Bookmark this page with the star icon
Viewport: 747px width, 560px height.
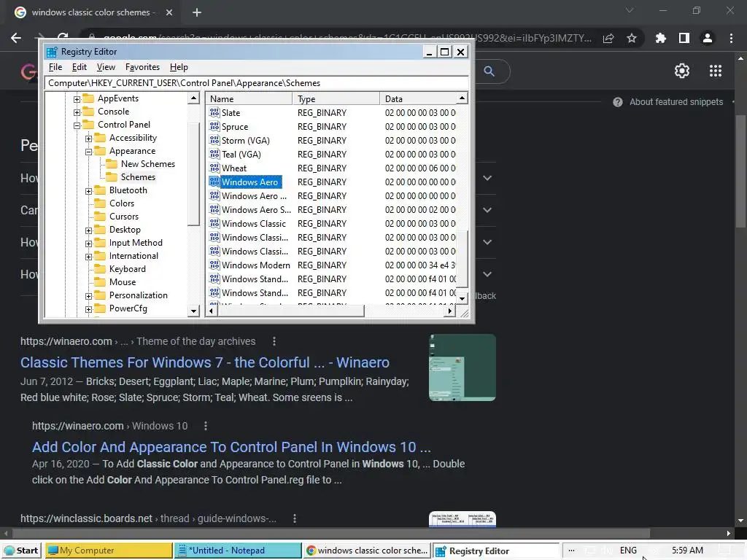tap(632, 38)
